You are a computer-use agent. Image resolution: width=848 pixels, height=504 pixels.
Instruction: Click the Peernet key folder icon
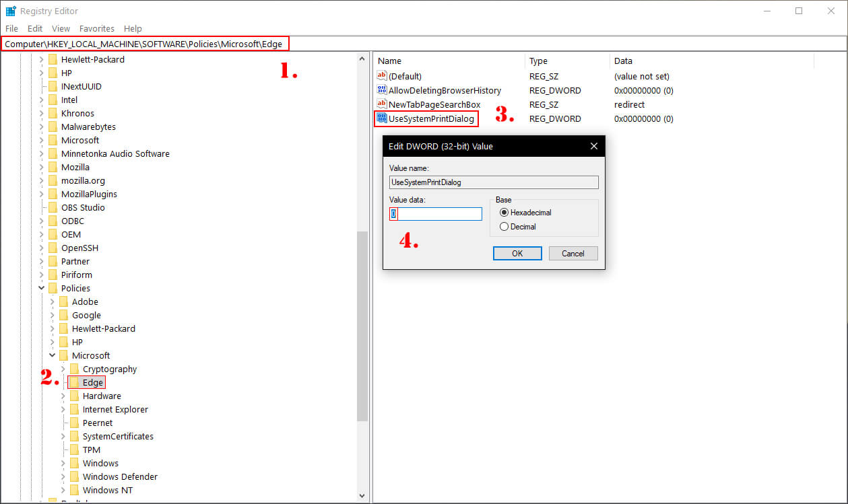pyautogui.click(x=74, y=423)
